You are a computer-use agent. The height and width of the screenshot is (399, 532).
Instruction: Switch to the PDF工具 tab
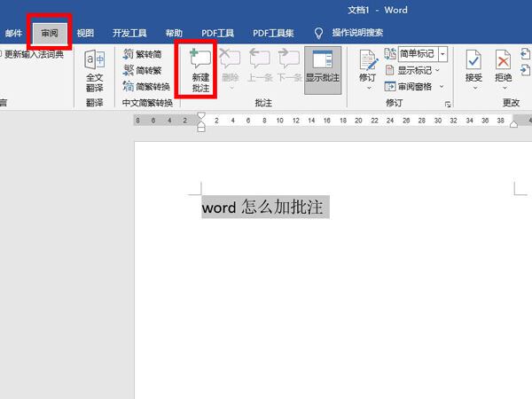218,33
